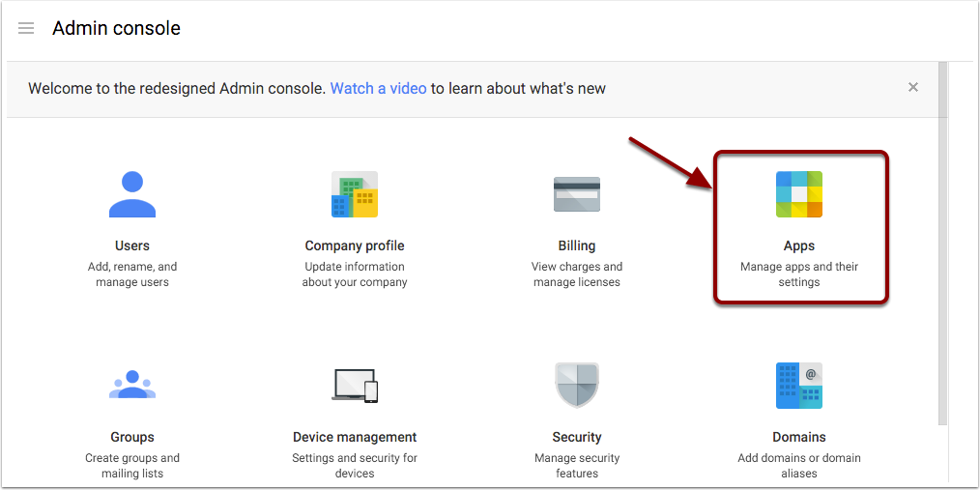Click the Security shield icon
Screen dimensions: 980x490
tap(577, 385)
